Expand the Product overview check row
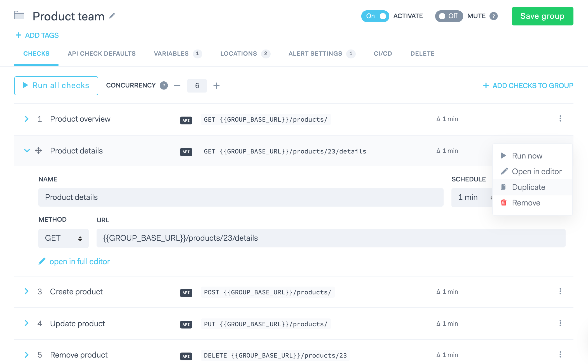This screenshot has height=364, width=588. point(27,119)
